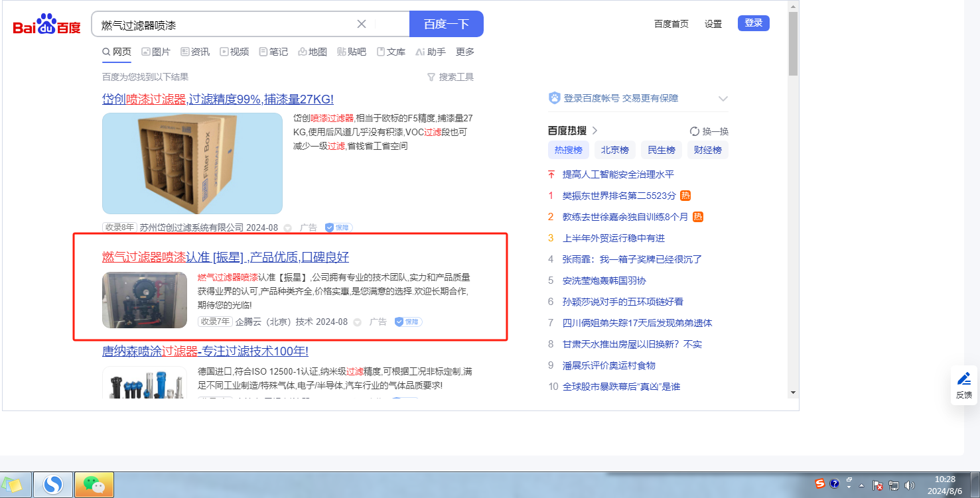Click the Sogou input method tray icon
This screenshot has height=498, width=980.
(820, 484)
